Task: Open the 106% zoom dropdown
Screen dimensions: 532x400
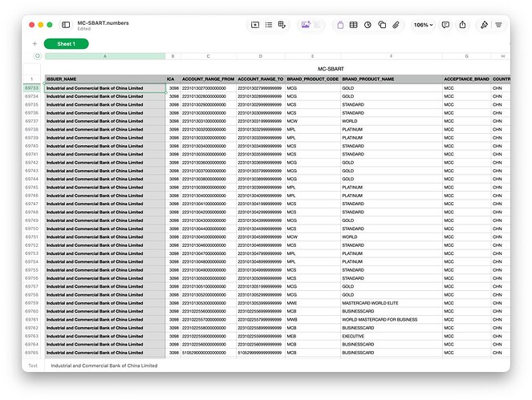Action: pos(423,25)
